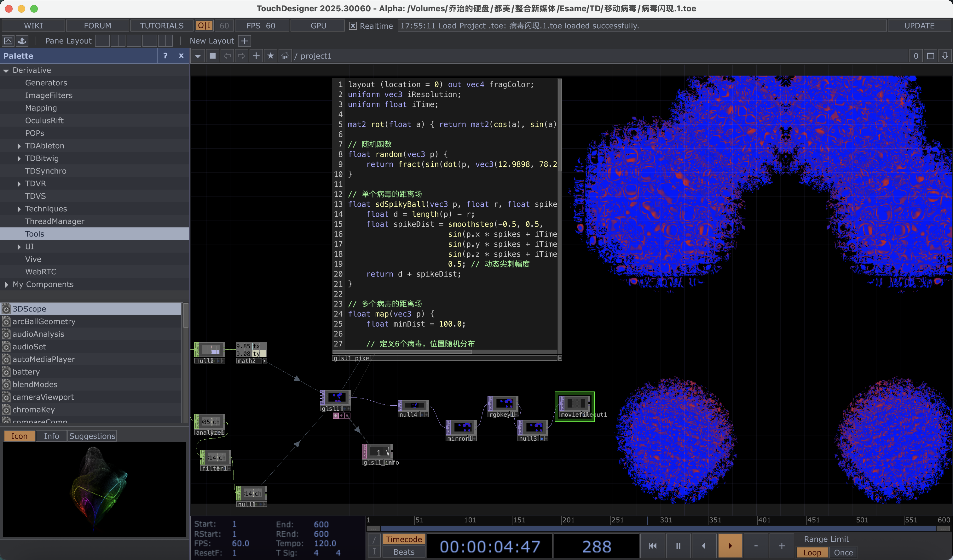Click the pane split down-arrow icon
Viewport: 953px width, 560px height.
pyautogui.click(x=945, y=56)
